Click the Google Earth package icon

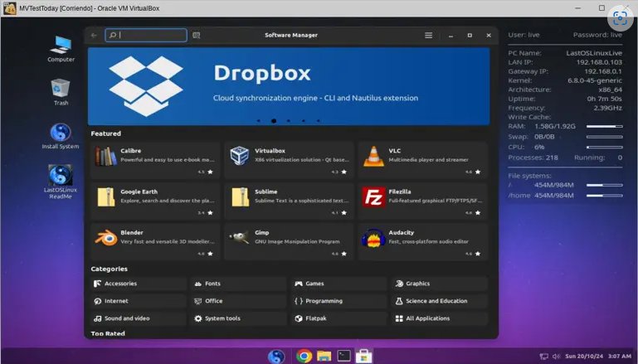106,197
